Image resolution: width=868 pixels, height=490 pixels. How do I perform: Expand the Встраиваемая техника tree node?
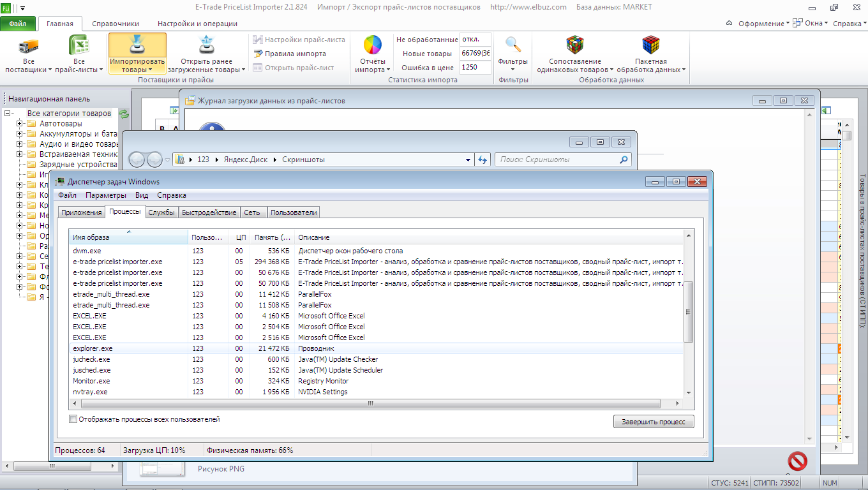pos(20,154)
